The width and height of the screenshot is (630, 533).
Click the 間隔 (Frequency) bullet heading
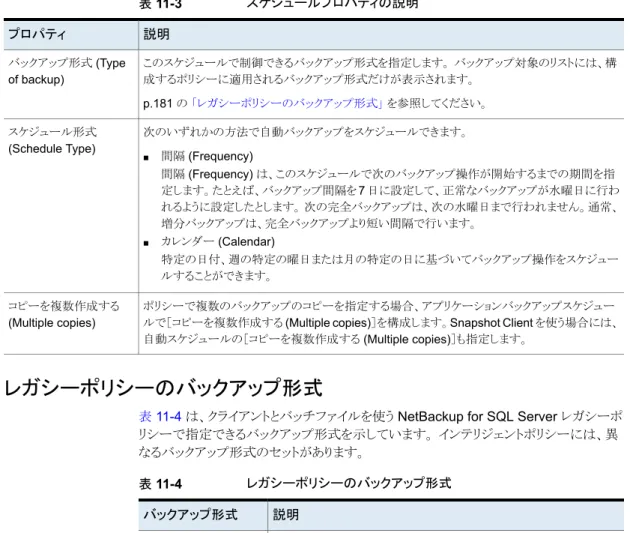pos(207,156)
